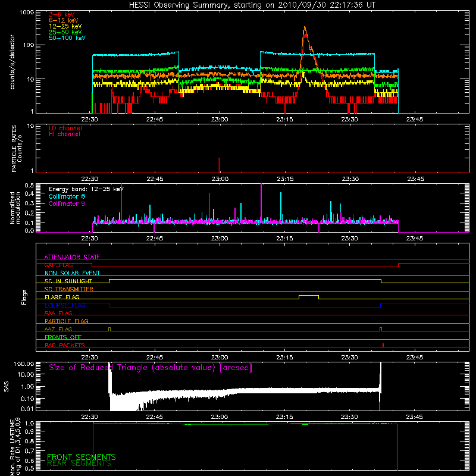476x476 pixels.
Task: Click the 1000 y-axis label on top plot
Action: click(x=26, y=12)
